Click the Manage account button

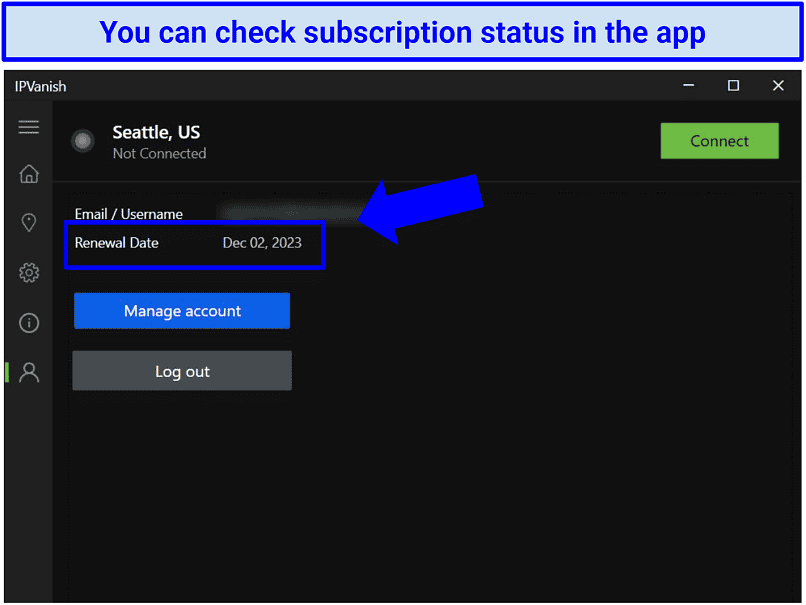(x=181, y=310)
